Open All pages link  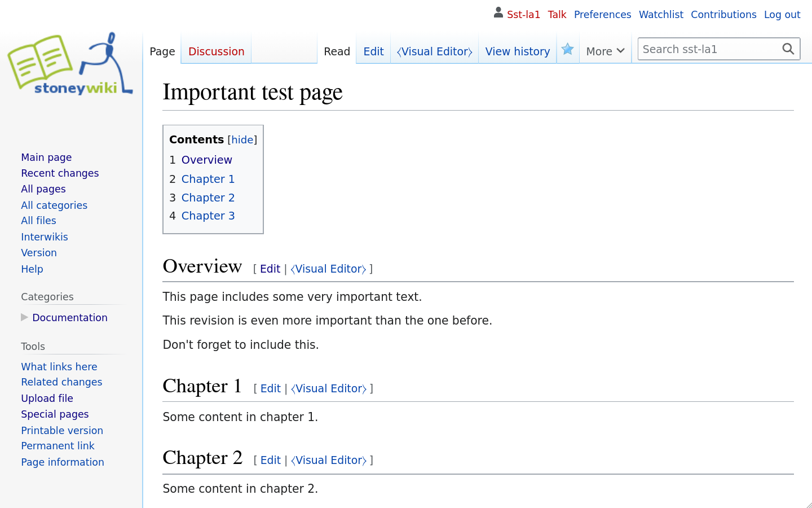point(43,189)
